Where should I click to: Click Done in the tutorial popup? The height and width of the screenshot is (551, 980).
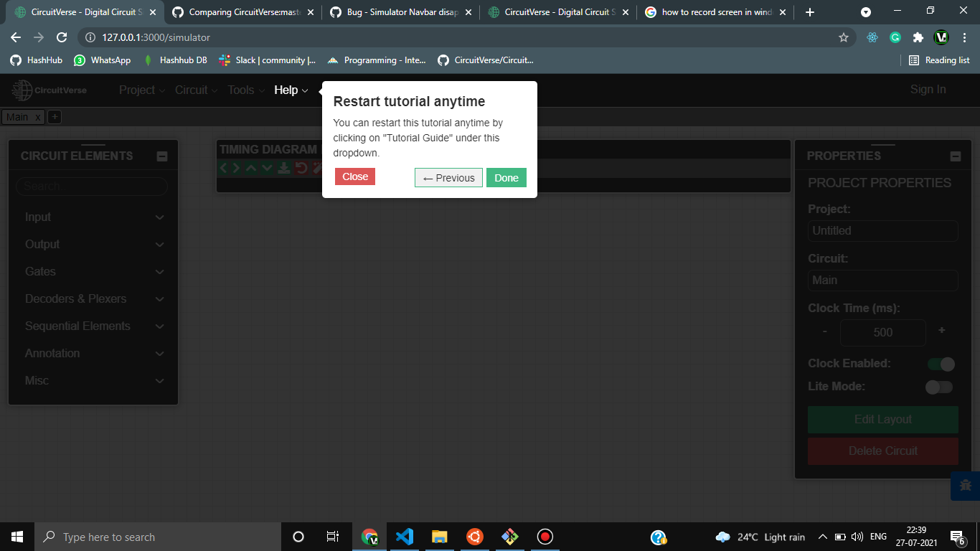point(507,178)
